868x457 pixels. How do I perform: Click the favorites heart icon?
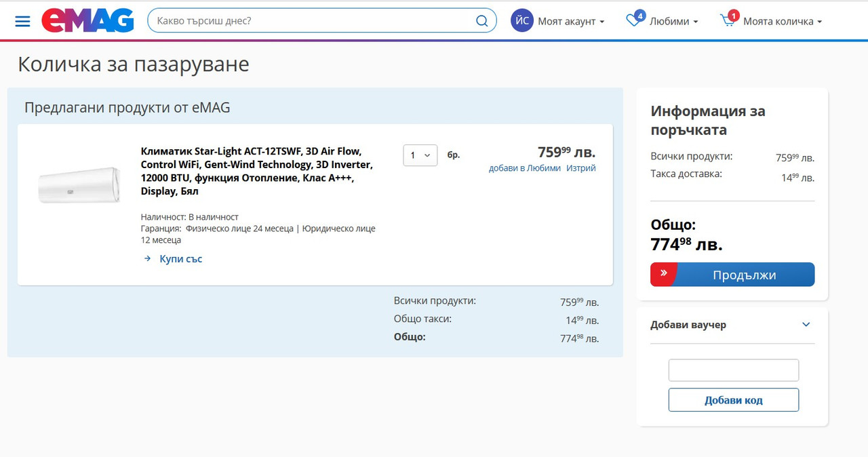pos(633,20)
